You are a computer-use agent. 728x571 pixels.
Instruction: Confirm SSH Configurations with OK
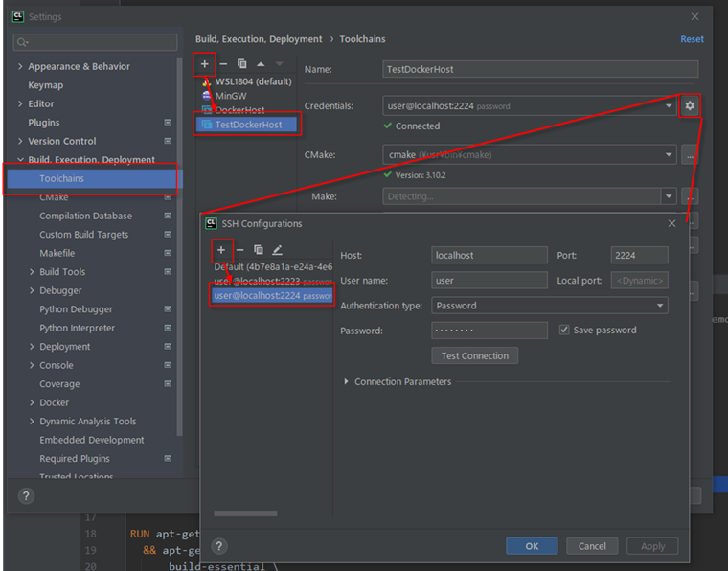coord(532,546)
